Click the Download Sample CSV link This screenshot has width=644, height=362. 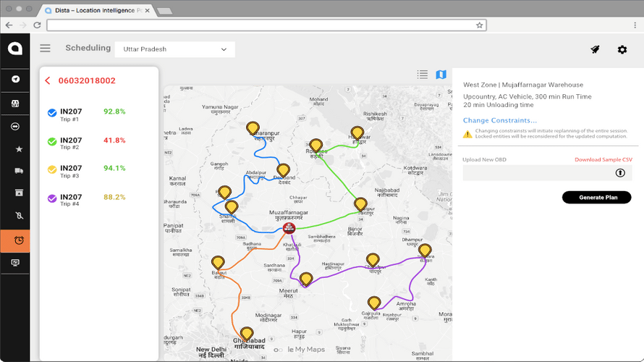[603, 159]
